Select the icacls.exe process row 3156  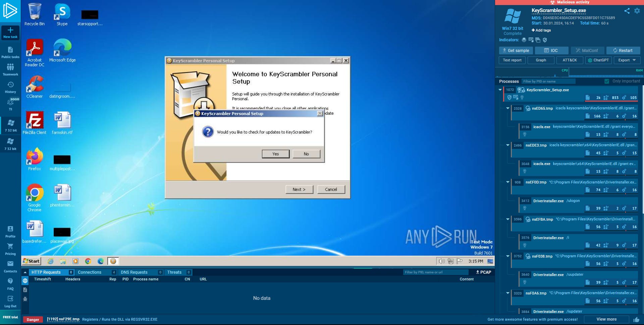pos(578,130)
